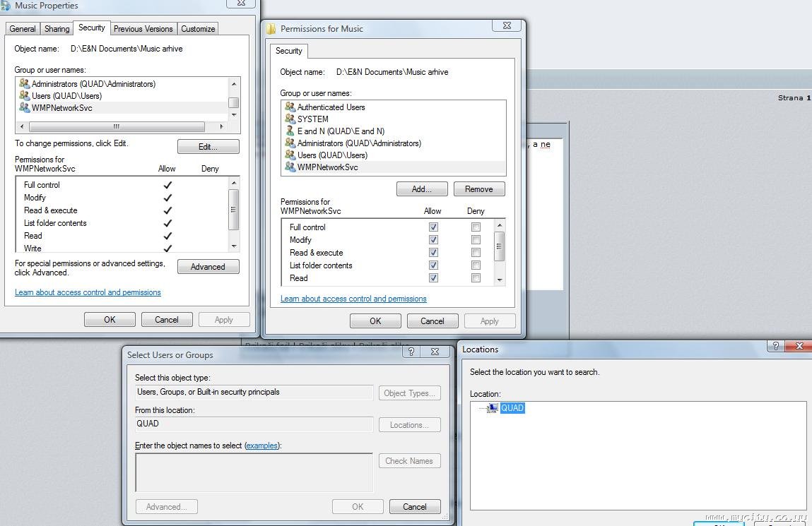The image size is (812, 526).
Task: Click Cancel in Permissions for Music
Action: pos(433,321)
